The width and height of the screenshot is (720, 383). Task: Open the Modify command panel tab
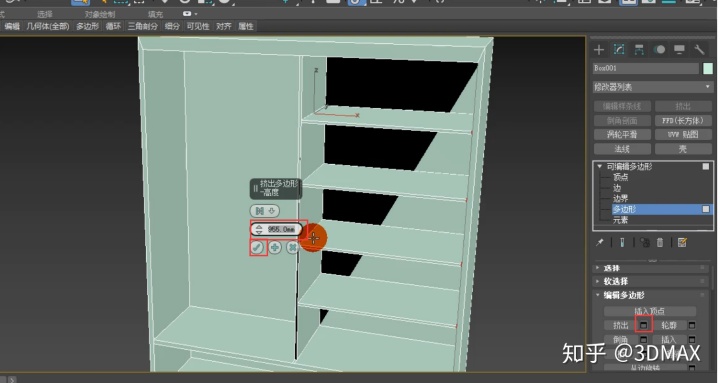pyautogui.click(x=619, y=50)
